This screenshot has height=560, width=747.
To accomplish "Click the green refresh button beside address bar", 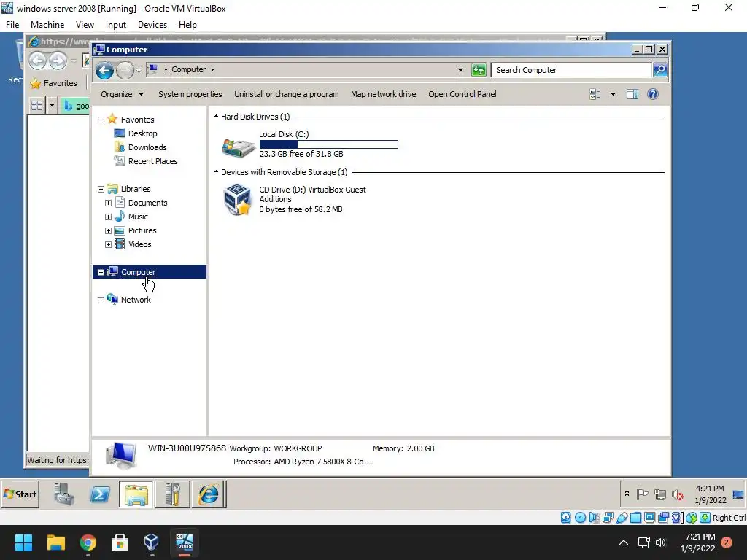I will (479, 70).
